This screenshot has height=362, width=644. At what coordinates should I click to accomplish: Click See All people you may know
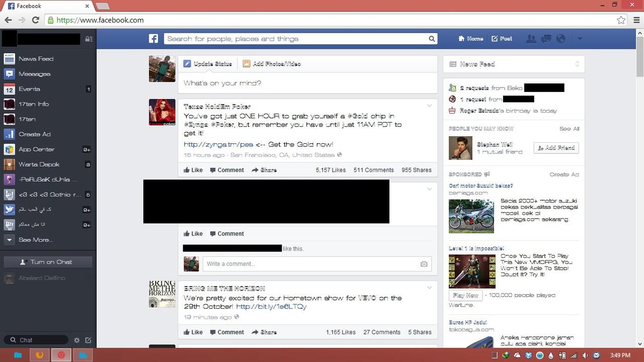click(x=570, y=129)
